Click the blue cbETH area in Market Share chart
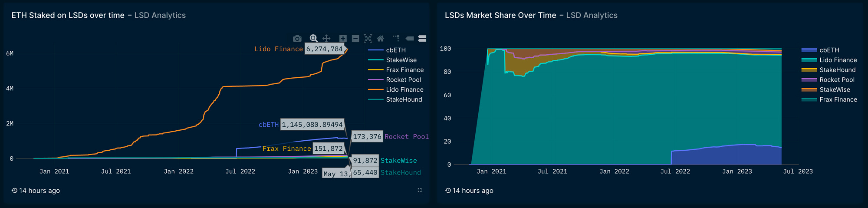 [729, 155]
